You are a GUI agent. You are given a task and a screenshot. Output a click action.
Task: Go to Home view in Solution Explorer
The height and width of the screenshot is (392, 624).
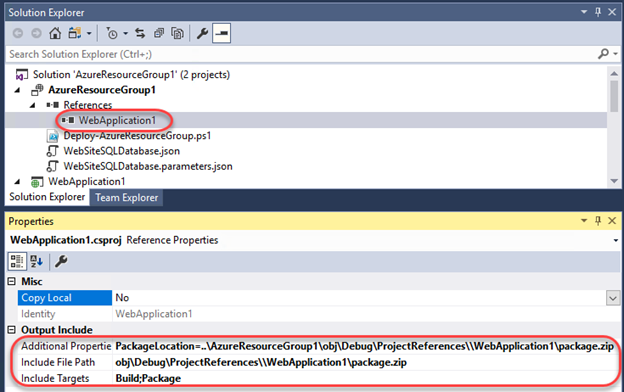click(55, 33)
